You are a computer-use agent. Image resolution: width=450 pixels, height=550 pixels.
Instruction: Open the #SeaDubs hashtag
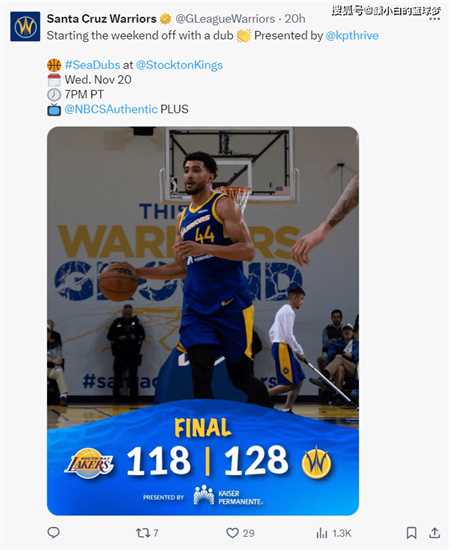click(x=93, y=65)
